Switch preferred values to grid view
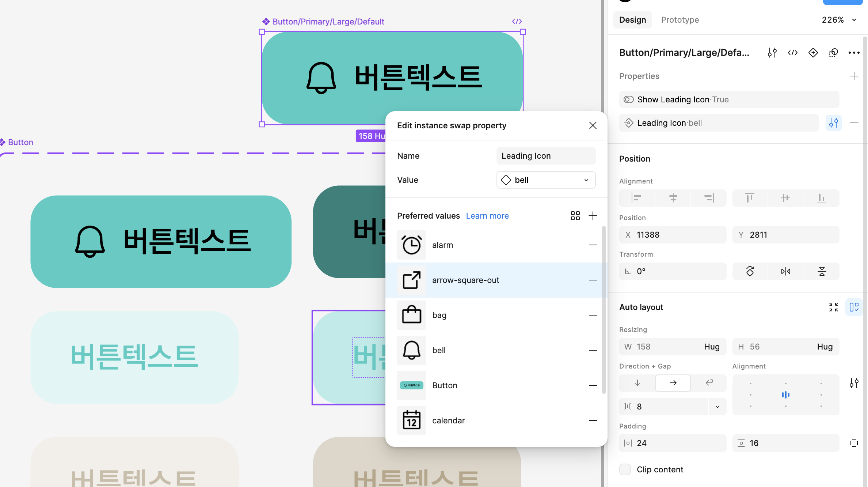 point(575,216)
